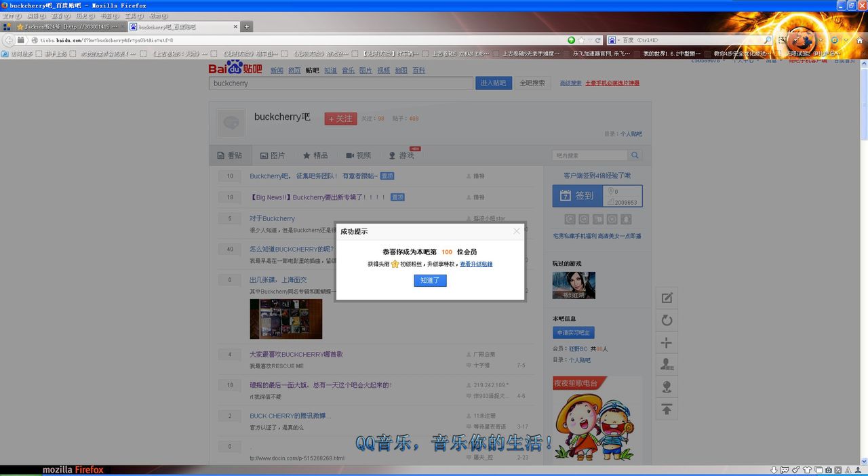Viewport: 868px width, 476px height.
Task: Click the 全吧搜索 button
Action: tap(532, 83)
